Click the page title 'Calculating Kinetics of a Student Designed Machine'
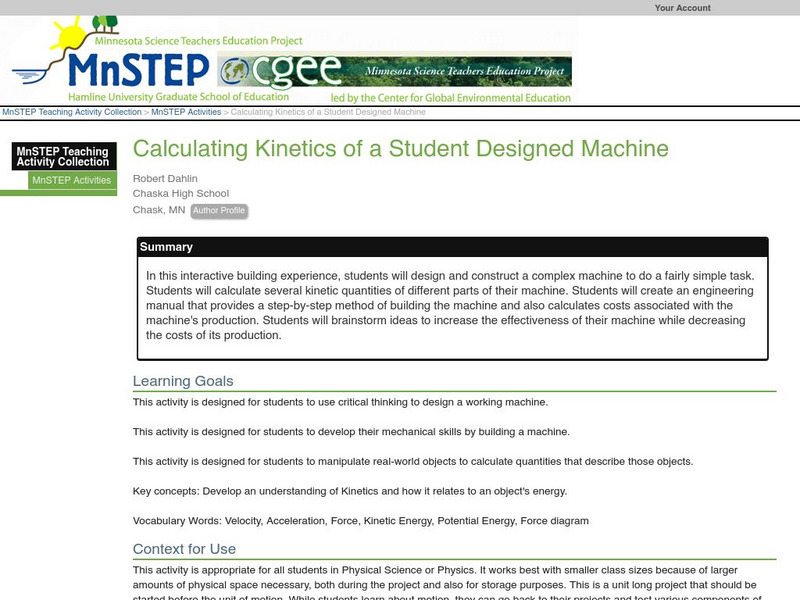The image size is (800, 600). [x=401, y=148]
